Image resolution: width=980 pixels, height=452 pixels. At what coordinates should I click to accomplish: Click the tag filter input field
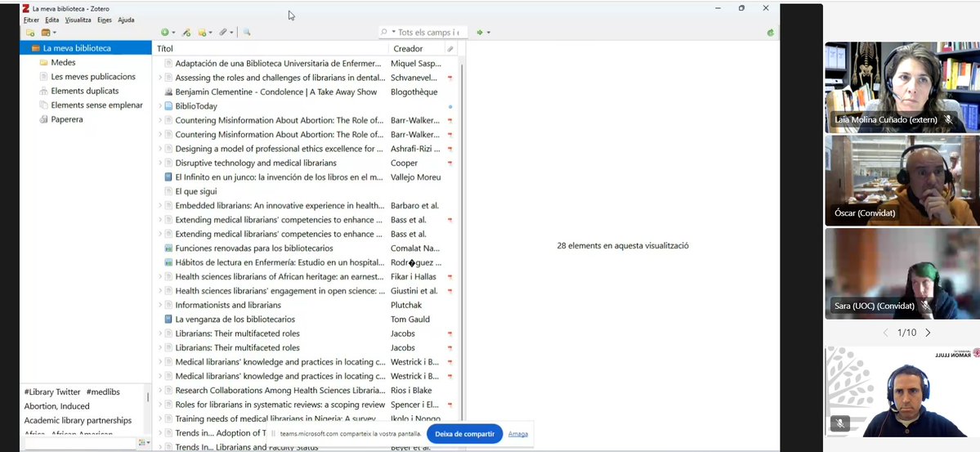click(x=79, y=443)
